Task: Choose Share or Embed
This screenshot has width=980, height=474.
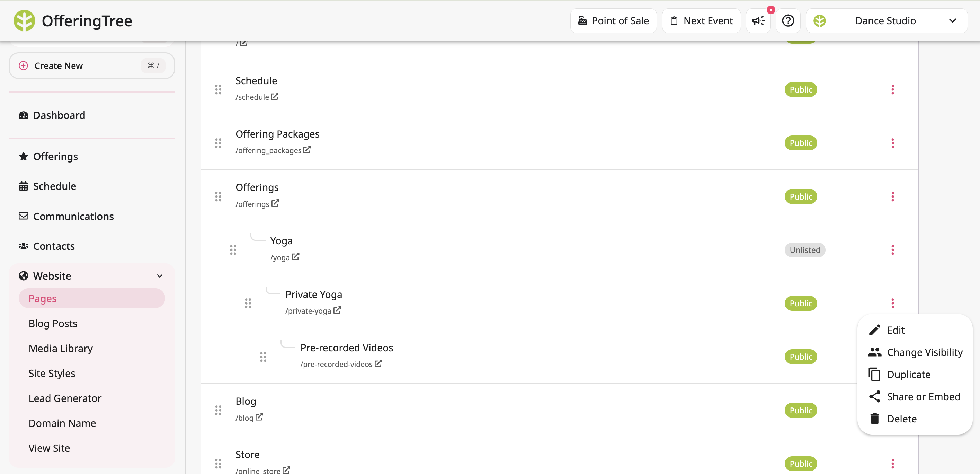Action: (915, 397)
